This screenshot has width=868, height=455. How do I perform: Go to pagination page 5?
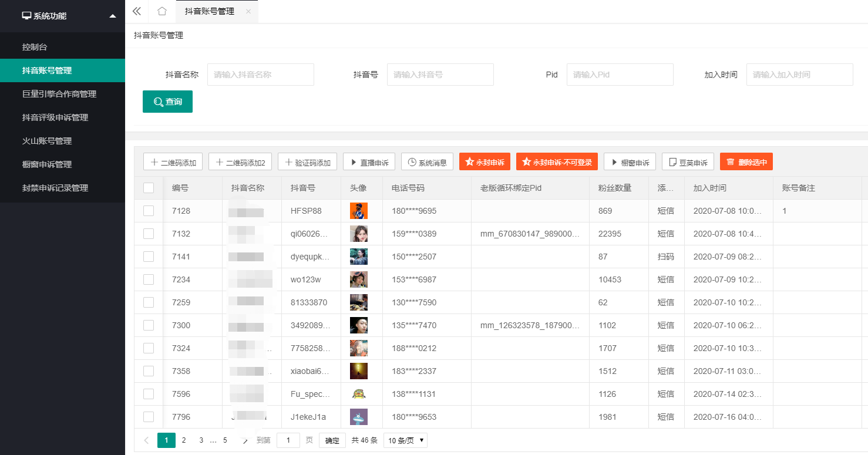[225, 440]
